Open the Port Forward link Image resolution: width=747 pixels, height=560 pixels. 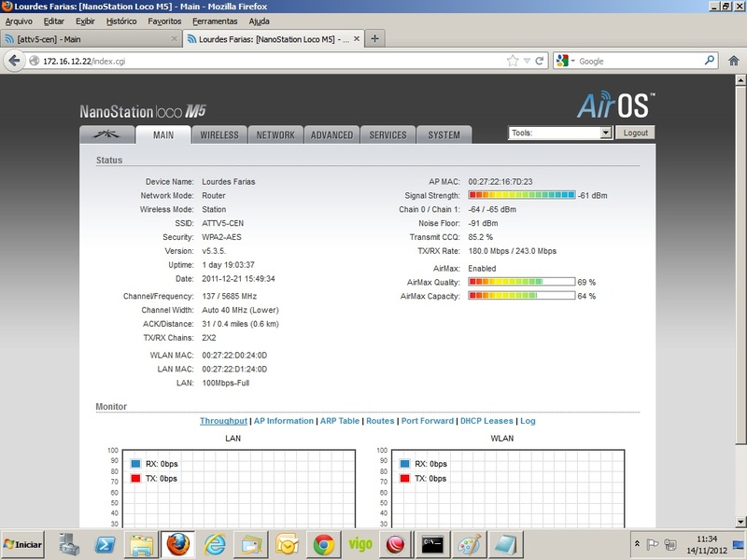click(428, 421)
